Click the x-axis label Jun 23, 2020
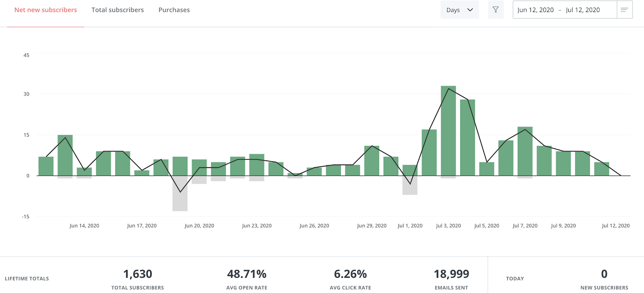The height and width of the screenshot is (293, 644). 257,226
